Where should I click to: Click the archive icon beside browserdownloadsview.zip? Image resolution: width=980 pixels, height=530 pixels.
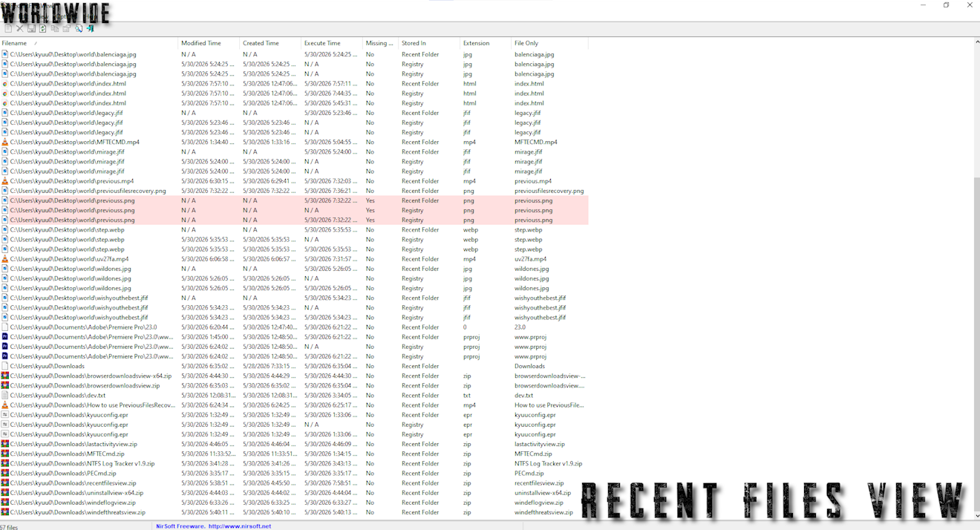point(5,385)
